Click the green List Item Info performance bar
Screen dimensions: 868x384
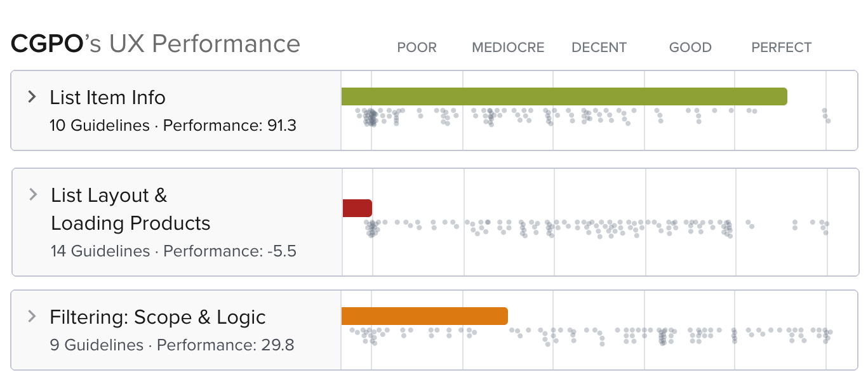pos(564,96)
